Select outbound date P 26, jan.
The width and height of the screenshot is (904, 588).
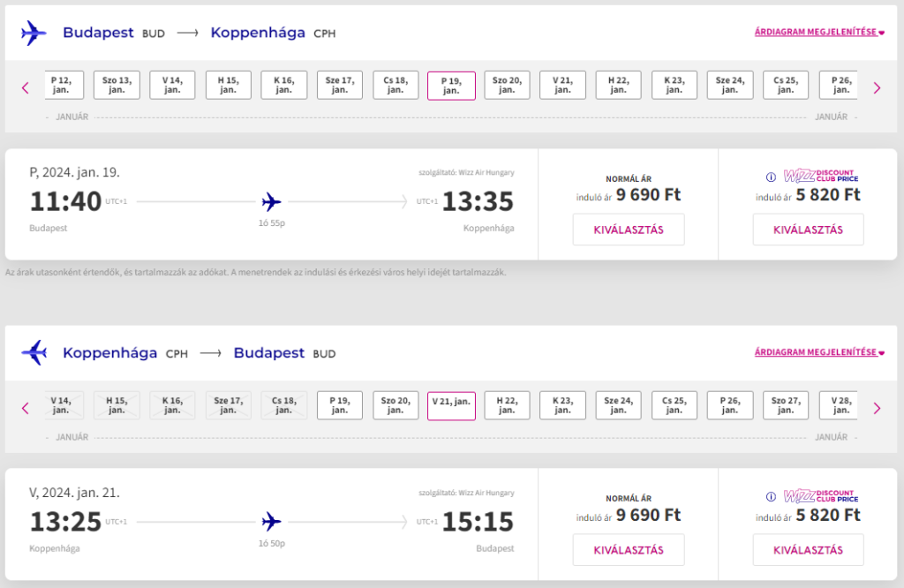tap(840, 86)
